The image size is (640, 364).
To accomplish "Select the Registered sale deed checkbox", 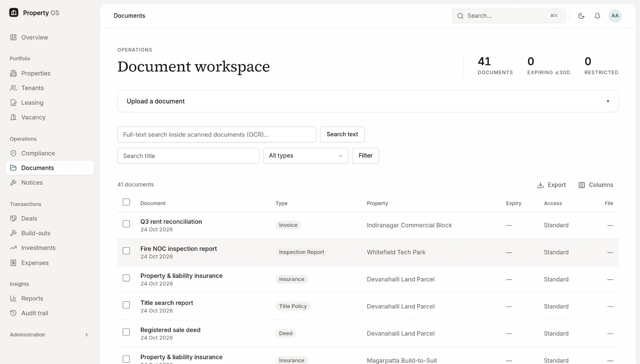I will point(126,332).
